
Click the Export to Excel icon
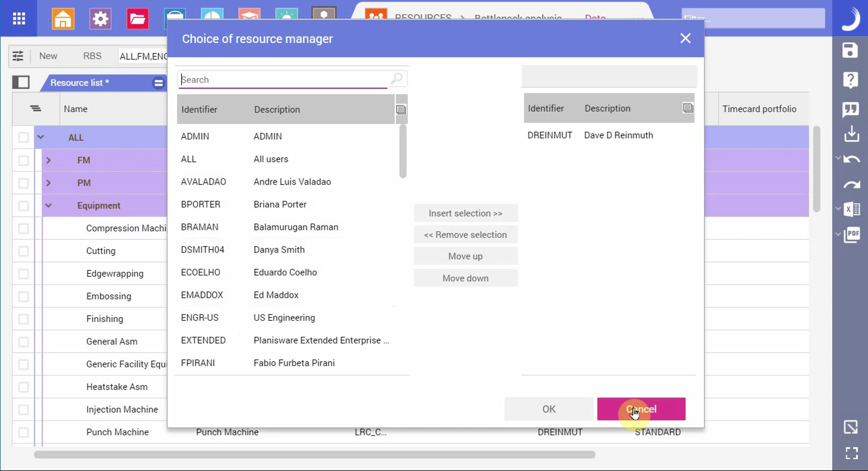852,209
